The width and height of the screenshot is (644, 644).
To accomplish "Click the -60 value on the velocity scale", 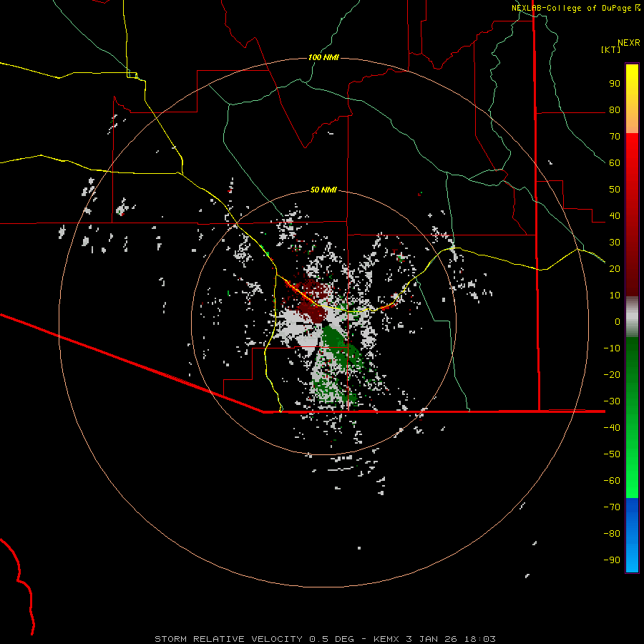I will click(x=612, y=481).
